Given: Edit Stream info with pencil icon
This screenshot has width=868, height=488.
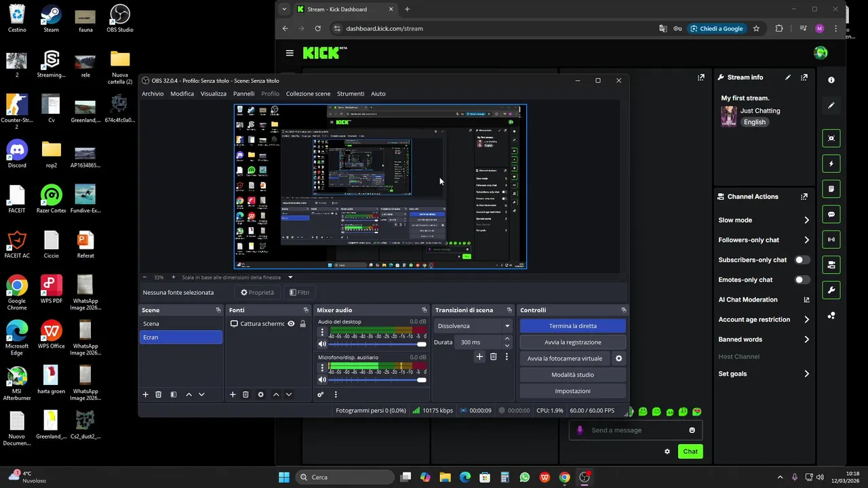Looking at the screenshot, I should click(x=788, y=77).
